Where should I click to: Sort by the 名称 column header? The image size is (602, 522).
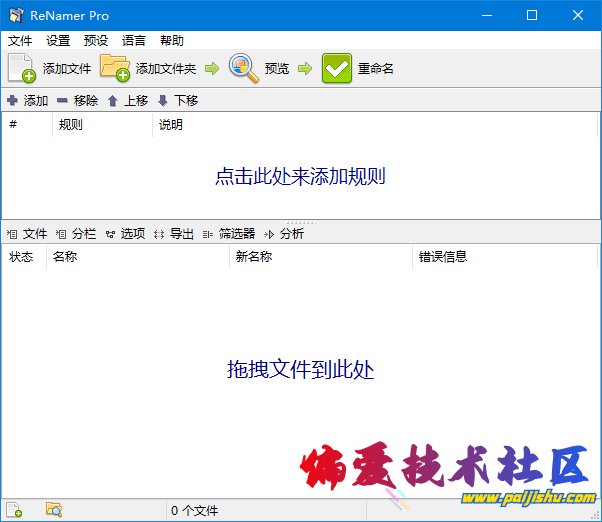click(x=138, y=256)
